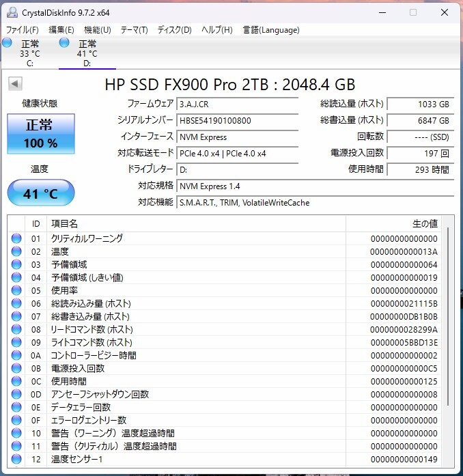Select the アンセーフシャットダウン回数 attribute name

[x=100, y=394]
